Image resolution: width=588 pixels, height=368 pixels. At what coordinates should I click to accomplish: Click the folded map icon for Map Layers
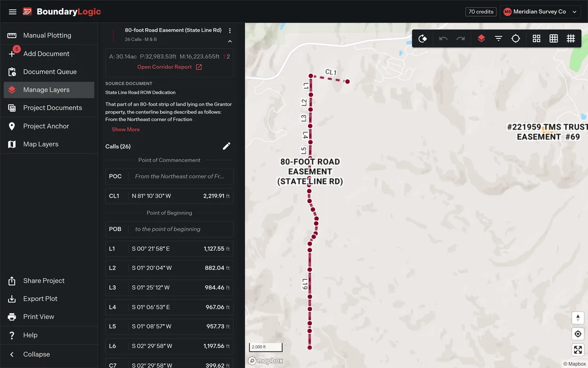[x=12, y=144]
